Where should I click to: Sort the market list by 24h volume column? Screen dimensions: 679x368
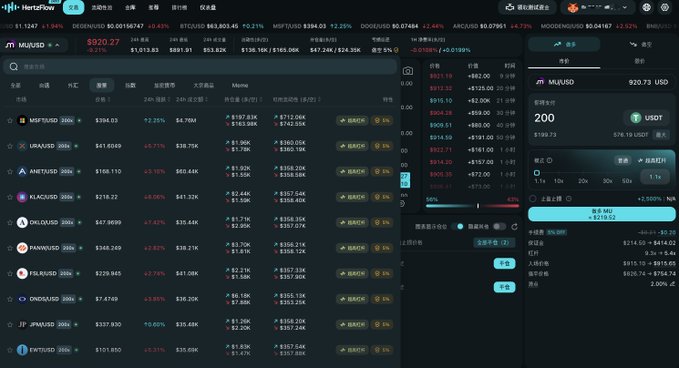click(x=192, y=100)
